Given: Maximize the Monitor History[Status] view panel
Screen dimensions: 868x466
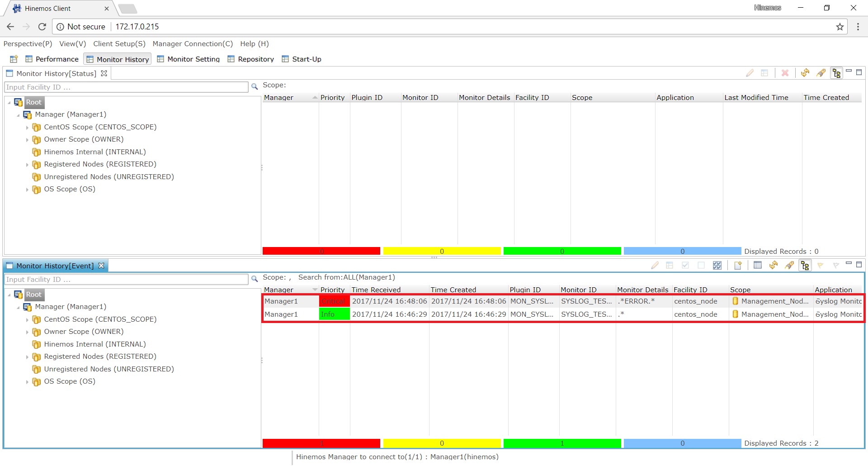Looking at the screenshot, I should tap(859, 72).
